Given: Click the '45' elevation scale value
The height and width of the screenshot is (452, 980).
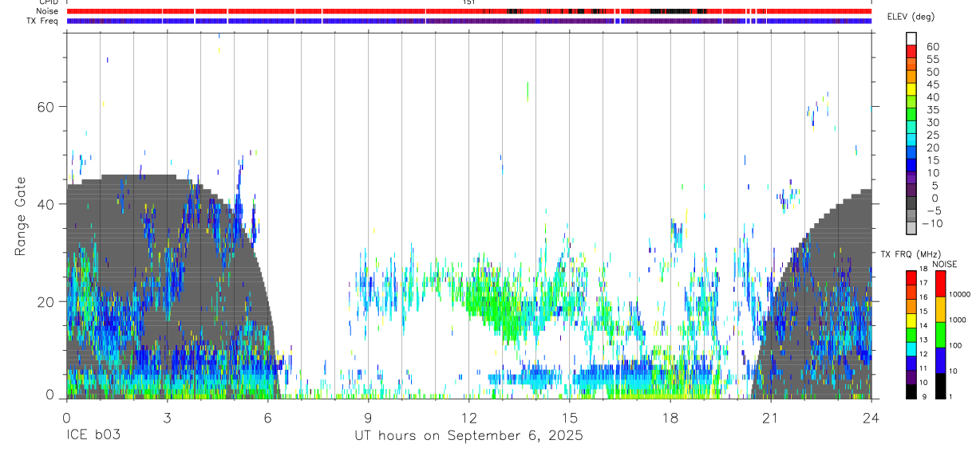Looking at the screenshot, I should point(932,84).
